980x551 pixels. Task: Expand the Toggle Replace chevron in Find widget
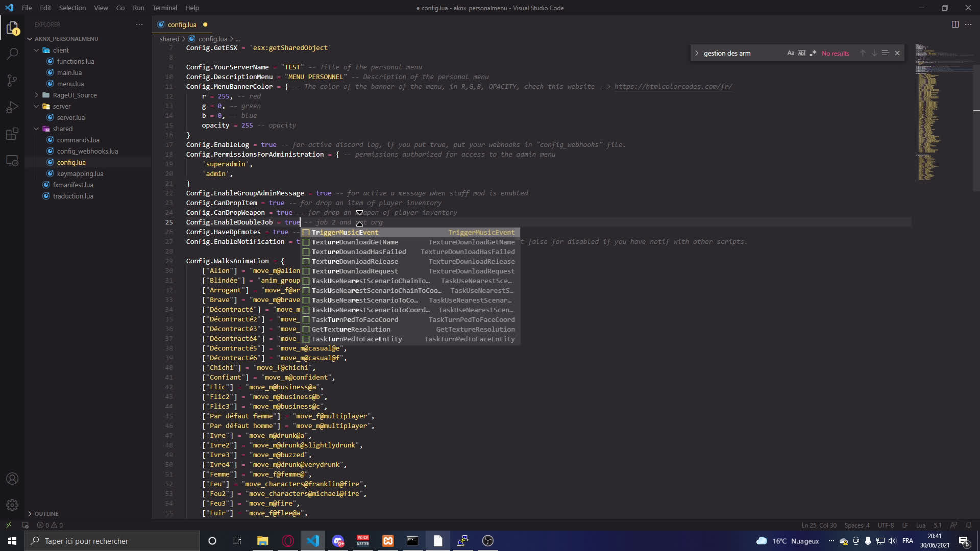point(697,53)
